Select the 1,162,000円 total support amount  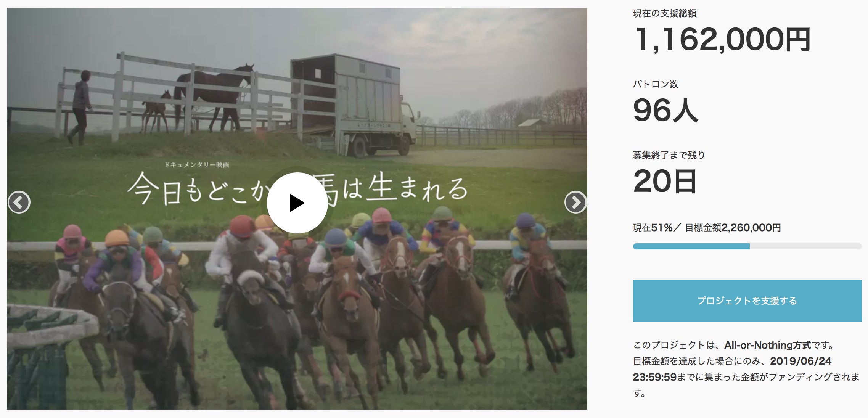coord(722,39)
